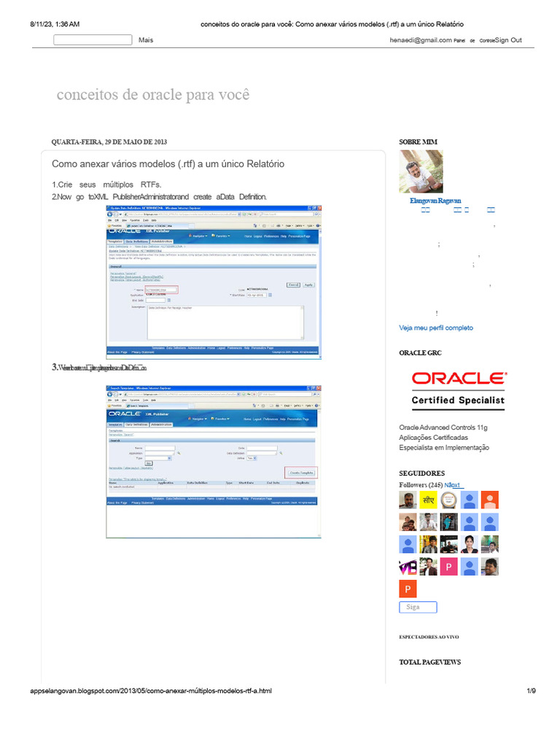Screen dimensions: 560x747
Task: Click the ORACLE GRC heading
Action: pos(420,353)
